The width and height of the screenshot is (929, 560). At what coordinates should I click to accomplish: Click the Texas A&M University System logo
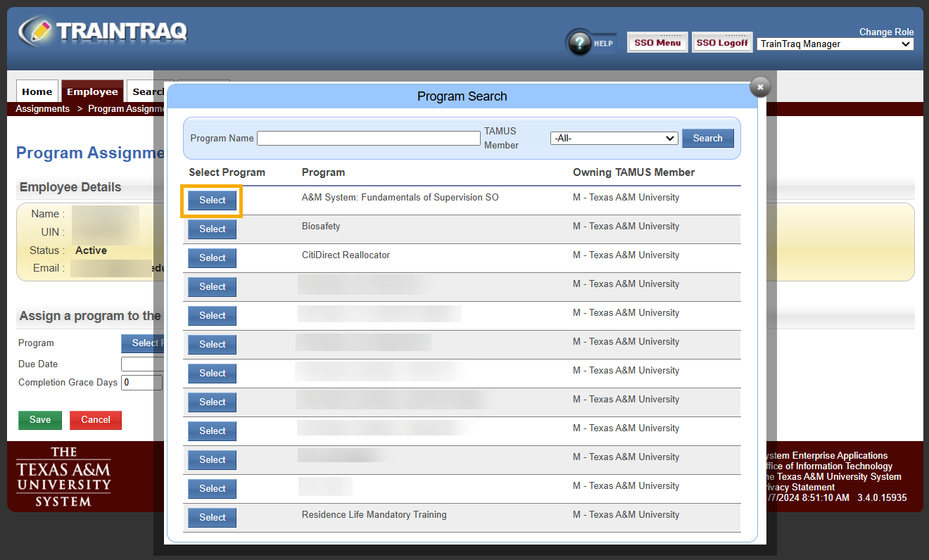(63, 476)
